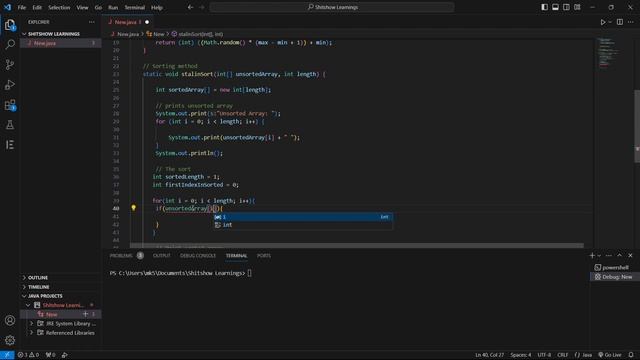Switch to the PORTS panel tab

[x=264, y=256]
